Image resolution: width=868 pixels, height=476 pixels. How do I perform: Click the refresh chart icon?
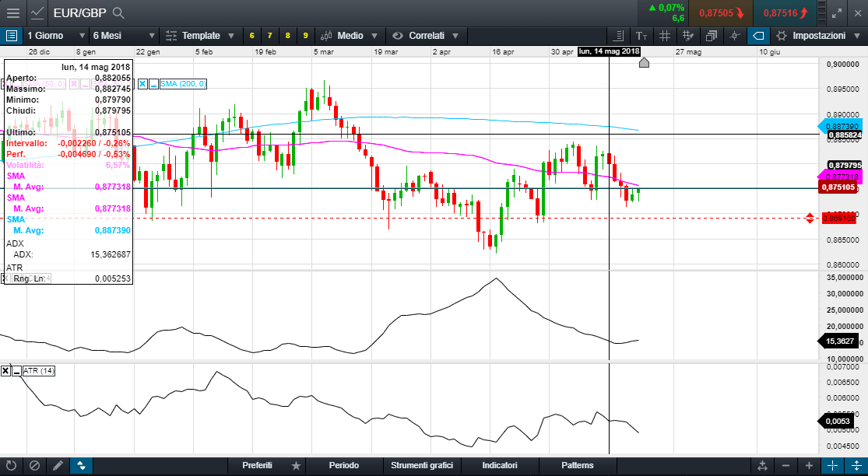11,465
